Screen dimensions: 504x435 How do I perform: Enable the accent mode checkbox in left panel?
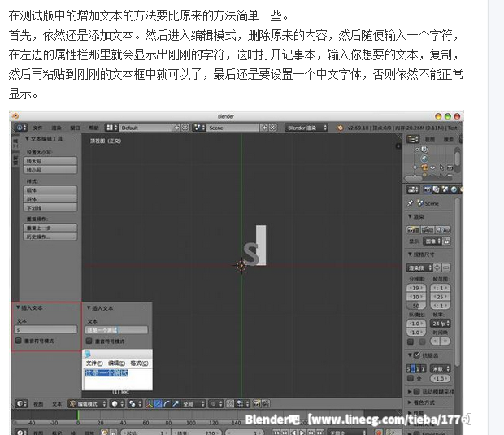tap(19, 341)
